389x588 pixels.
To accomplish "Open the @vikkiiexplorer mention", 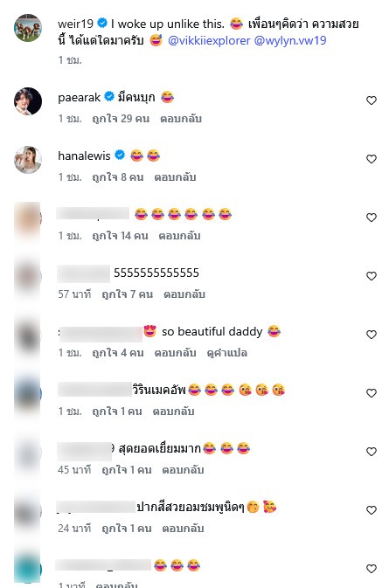I will (209, 40).
